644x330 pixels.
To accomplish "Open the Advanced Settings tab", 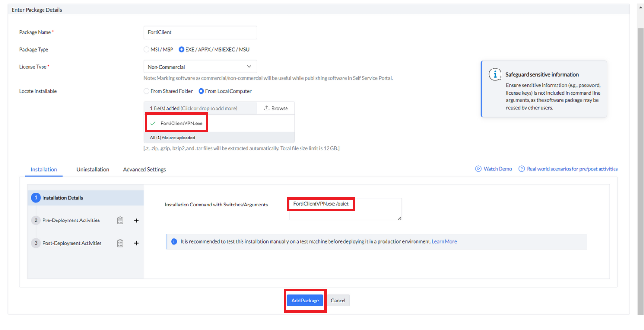I will [x=144, y=169].
